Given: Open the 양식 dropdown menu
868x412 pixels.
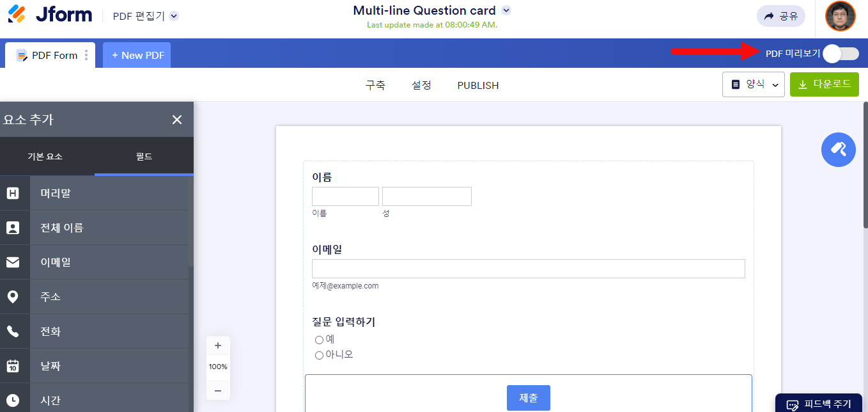Looking at the screenshot, I should [754, 84].
